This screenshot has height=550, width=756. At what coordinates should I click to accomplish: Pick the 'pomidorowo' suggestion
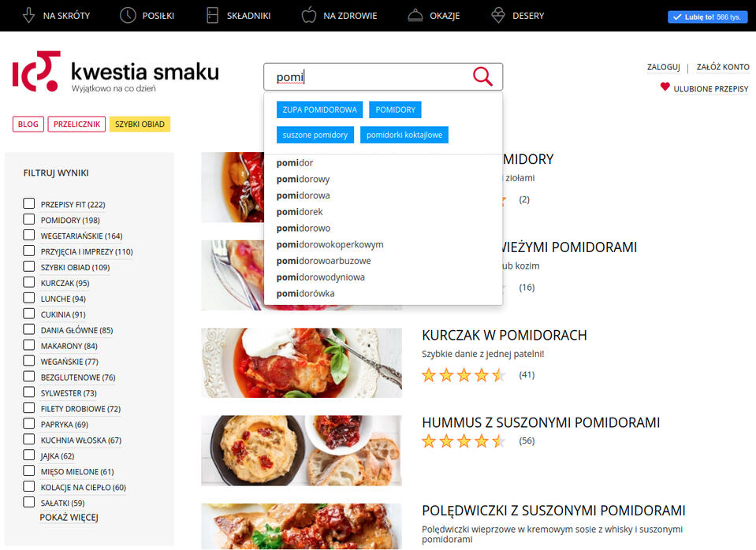pos(383,229)
